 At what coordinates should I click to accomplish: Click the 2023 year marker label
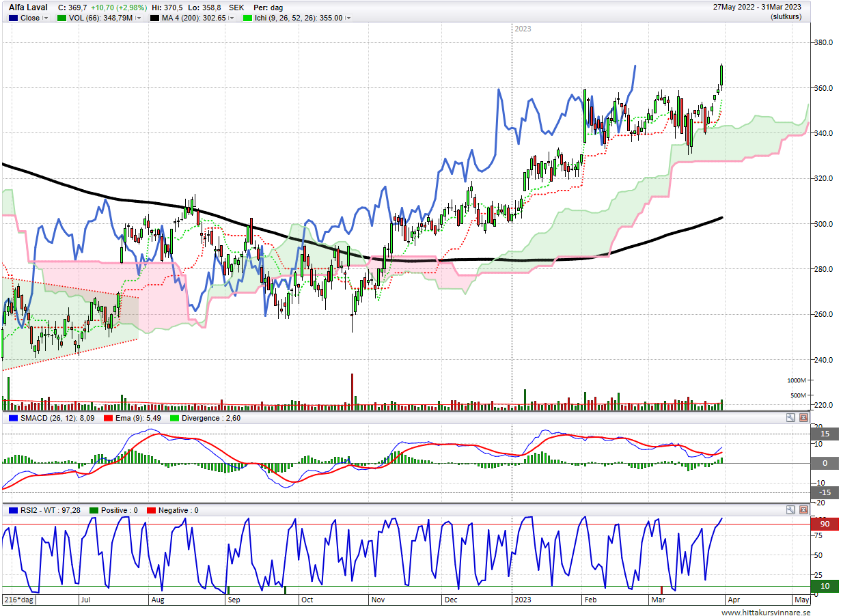(x=523, y=29)
